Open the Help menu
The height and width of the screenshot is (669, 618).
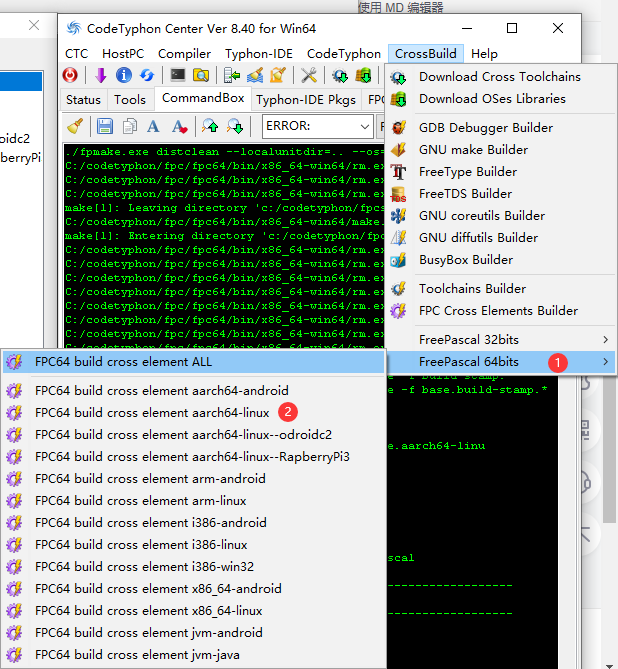[x=484, y=54]
